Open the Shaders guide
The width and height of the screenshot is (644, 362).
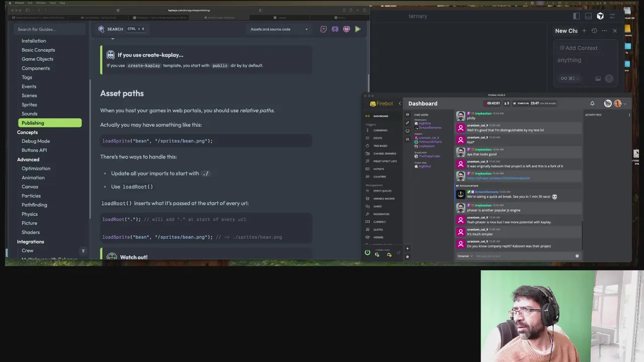coord(31,232)
